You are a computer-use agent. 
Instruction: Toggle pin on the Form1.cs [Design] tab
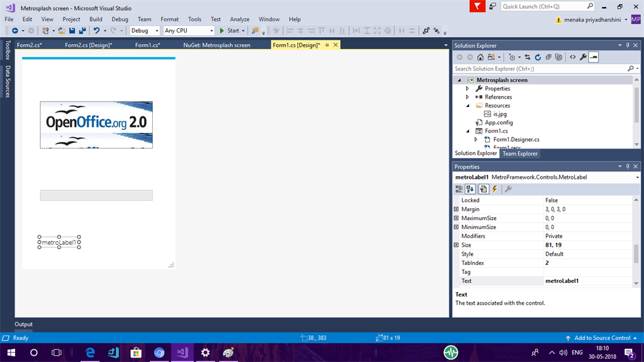(x=327, y=45)
